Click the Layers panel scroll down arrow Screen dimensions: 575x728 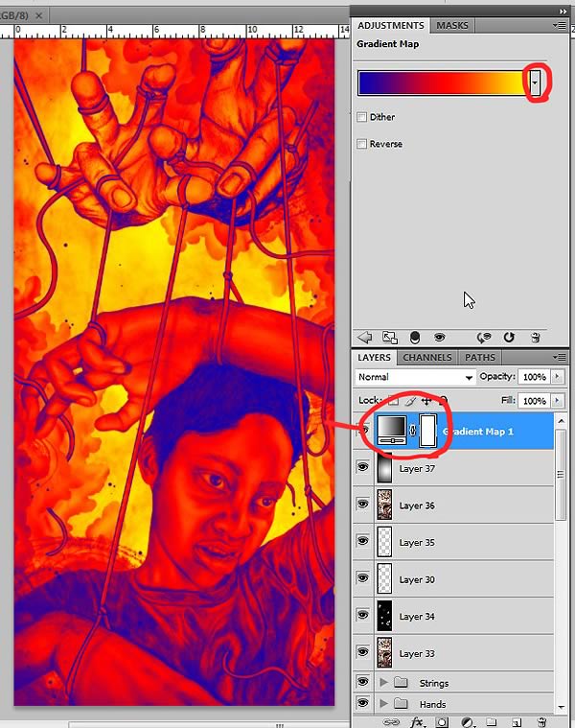click(561, 707)
